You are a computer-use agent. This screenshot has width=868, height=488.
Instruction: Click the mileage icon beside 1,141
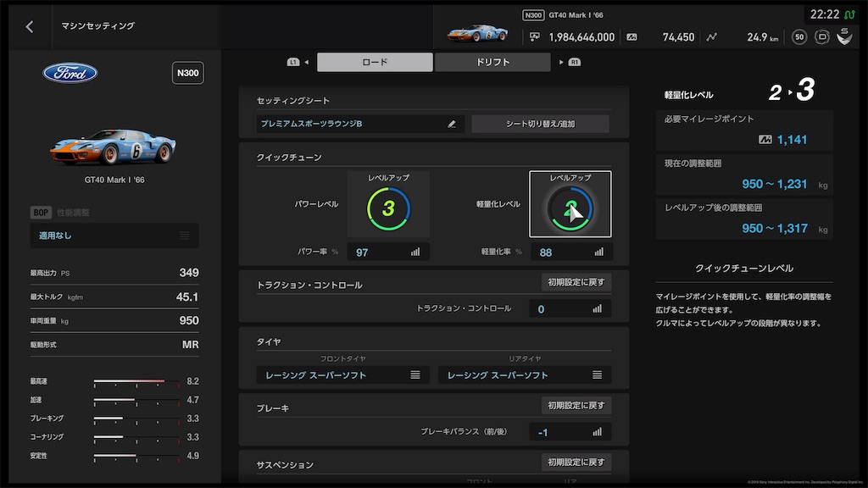pyautogui.click(x=765, y=140)
